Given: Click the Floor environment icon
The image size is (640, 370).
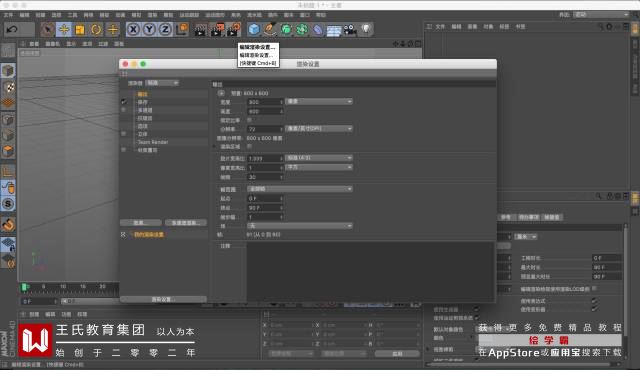Looking at the screenshot, I should pos(334,30).
